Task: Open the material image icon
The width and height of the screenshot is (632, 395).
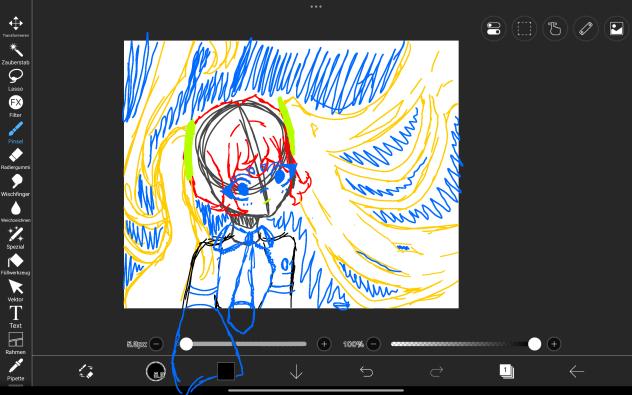Action: pos(616,29)
